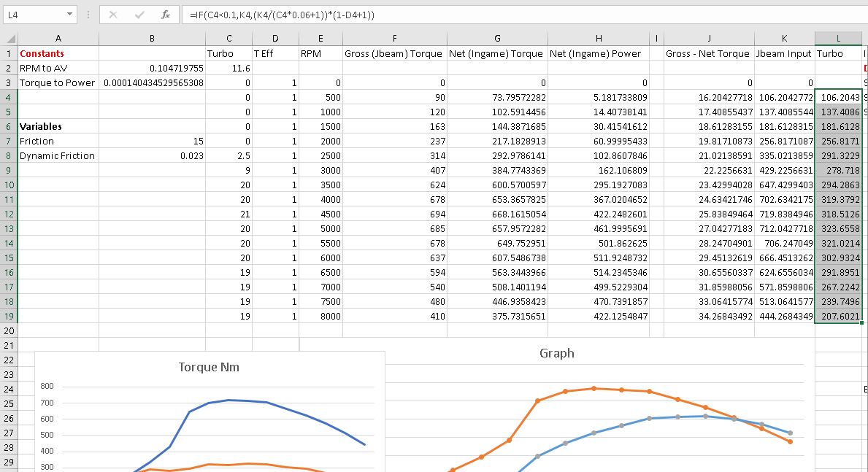Click the Dynamic Friction value 0.023

(x=153, y=156)
